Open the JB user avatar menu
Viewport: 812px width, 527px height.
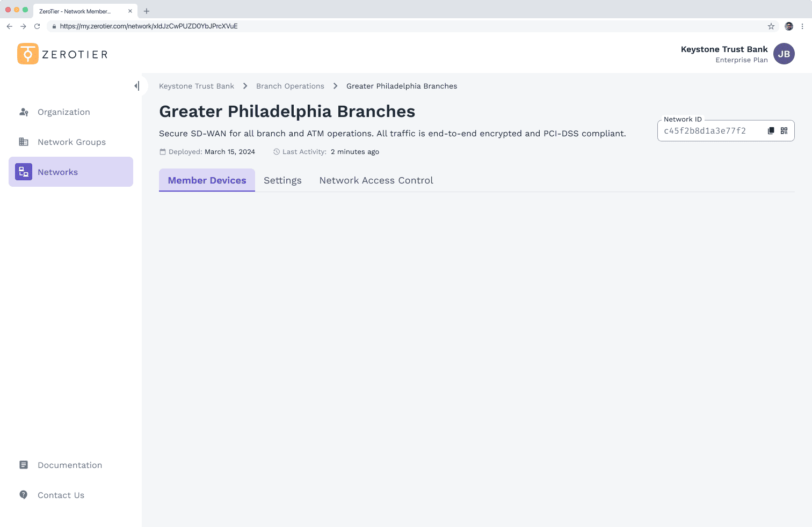pyautogui.click(x=784, y=54)
